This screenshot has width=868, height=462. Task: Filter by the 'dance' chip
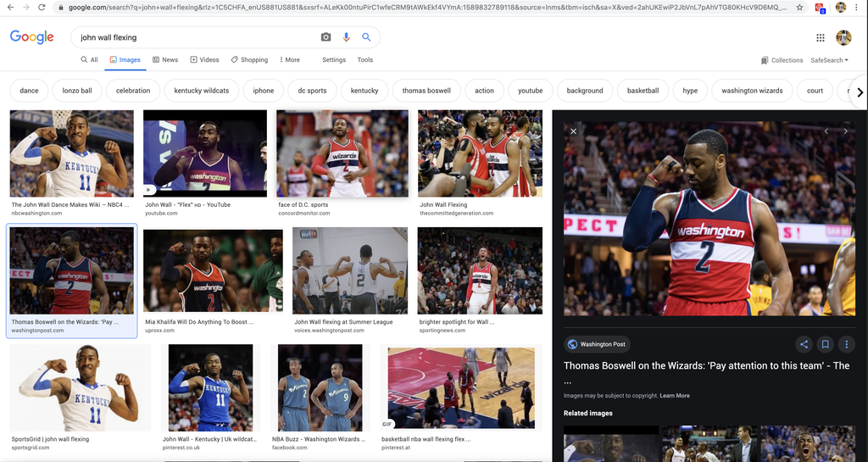pos(29,91)
